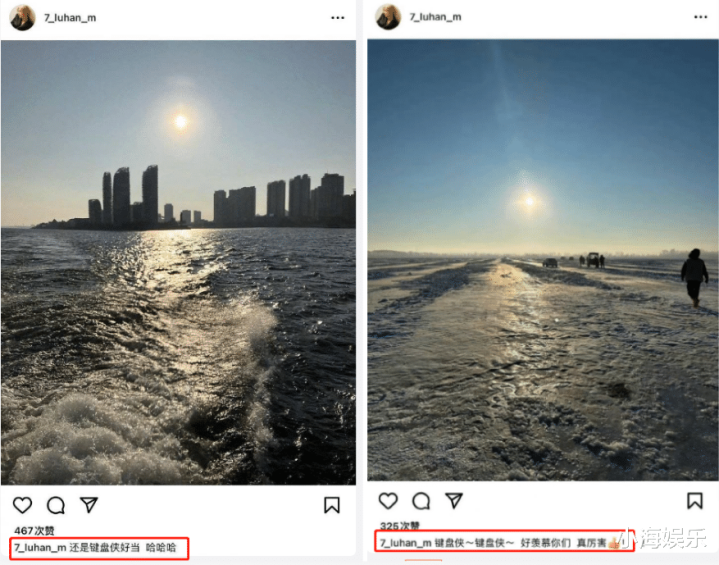View the 325 likes list on right post
Image resolution: width=719 pixels, height=565 pixels.
(x=399, y=526)
